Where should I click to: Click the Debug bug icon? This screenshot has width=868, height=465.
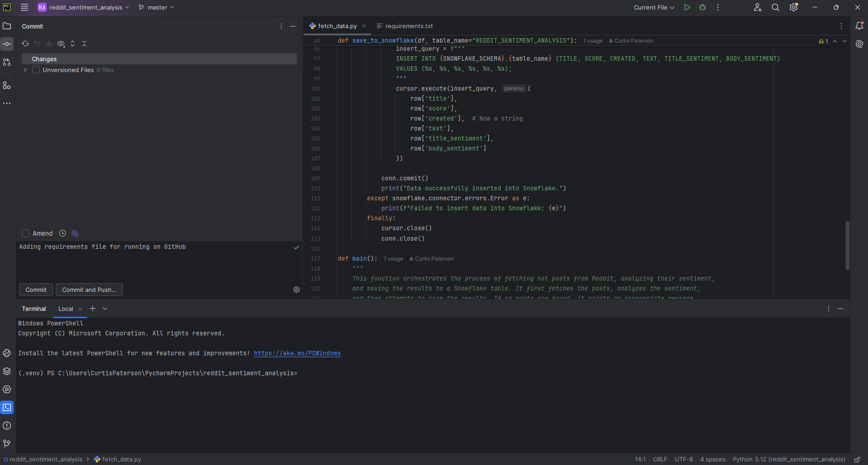pos(702,7)
